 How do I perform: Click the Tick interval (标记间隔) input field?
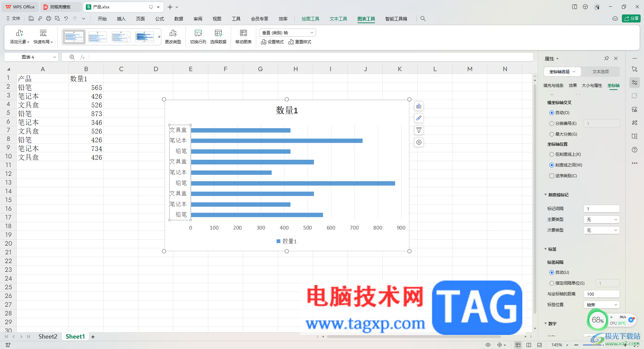602,209
